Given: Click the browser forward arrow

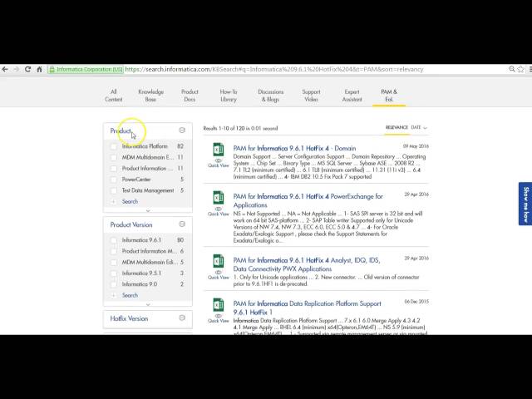Looking at the screenshot, I should [16, 69].
